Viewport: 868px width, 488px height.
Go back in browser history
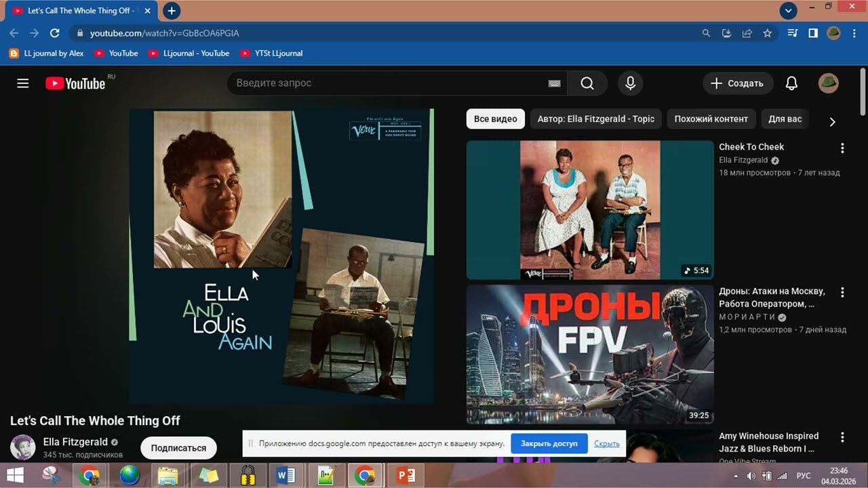(x=14, y=33)
